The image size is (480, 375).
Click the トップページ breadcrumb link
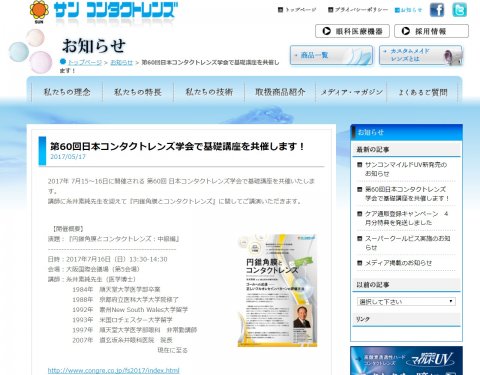(85, 62)
